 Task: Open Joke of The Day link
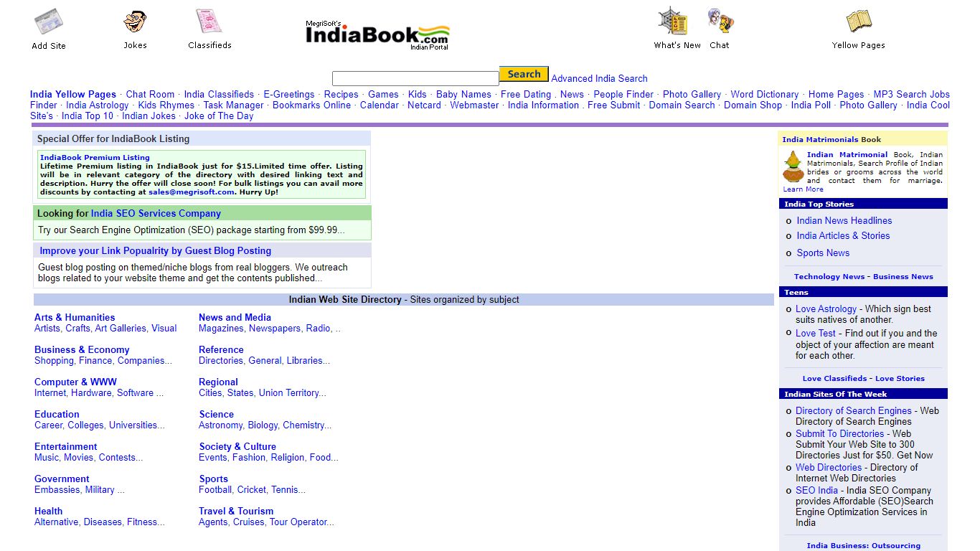coord(219,116)
